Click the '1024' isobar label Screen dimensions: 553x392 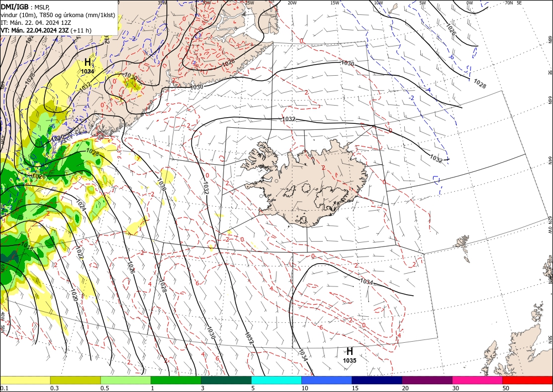pyautogui.click(x=81, y=206)
